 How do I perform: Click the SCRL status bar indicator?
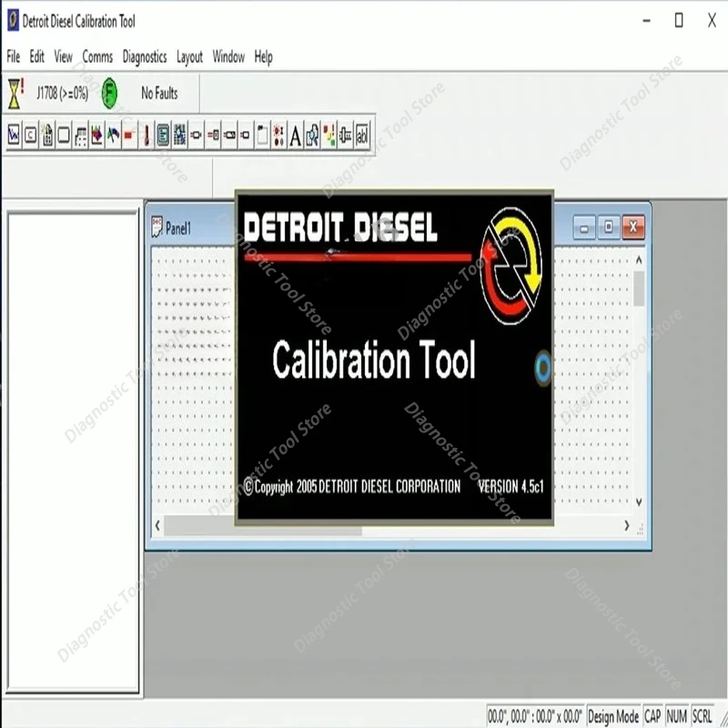[x=702, y=716]
